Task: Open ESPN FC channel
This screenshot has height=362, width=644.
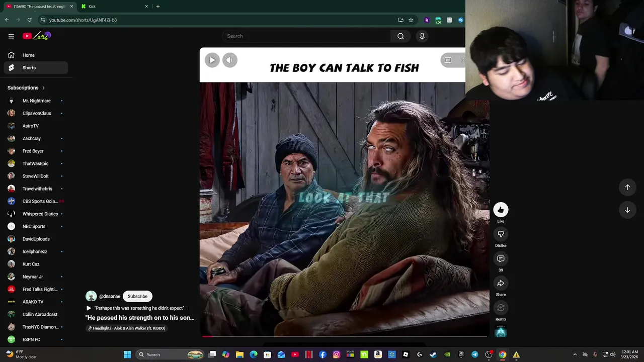Action: 35,339
